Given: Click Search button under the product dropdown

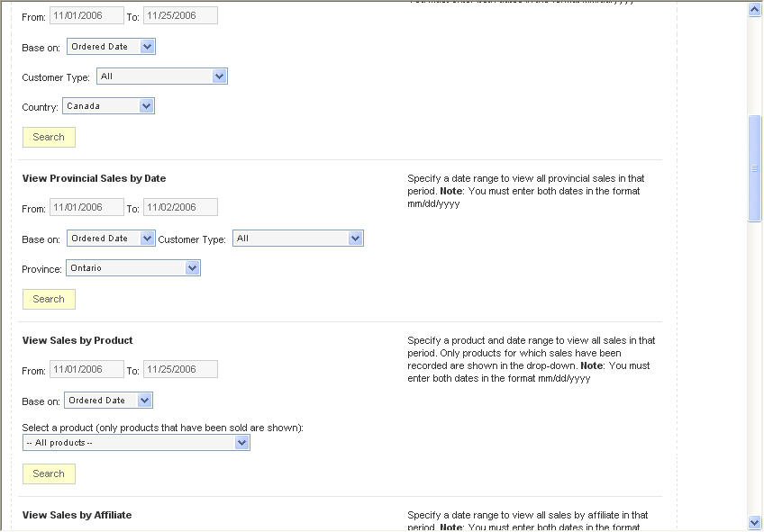Looking at the screenshot, I should pyautogui.click(x=49, y=473).
